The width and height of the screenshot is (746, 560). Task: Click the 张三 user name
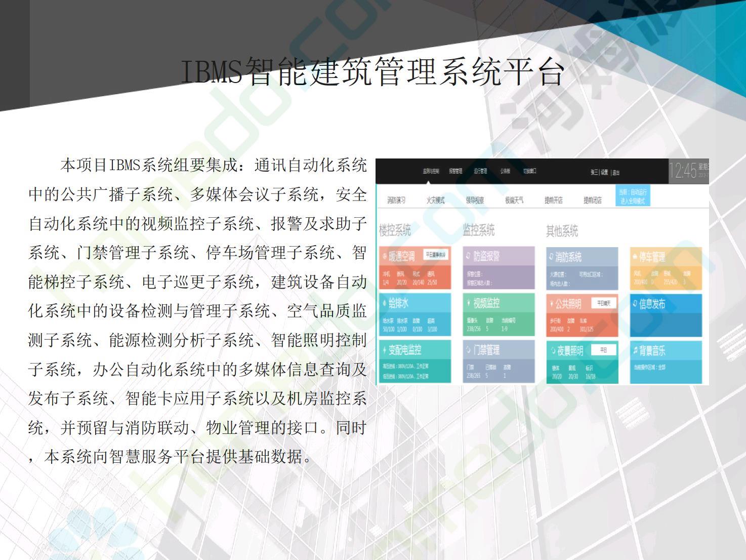point(594,173)
